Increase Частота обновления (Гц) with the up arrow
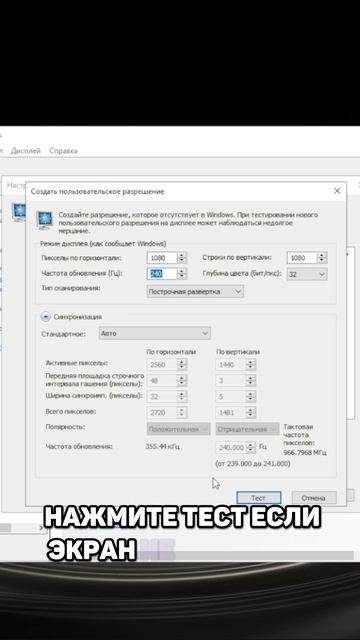The image size is (360, 640). (x=182, y=271)
